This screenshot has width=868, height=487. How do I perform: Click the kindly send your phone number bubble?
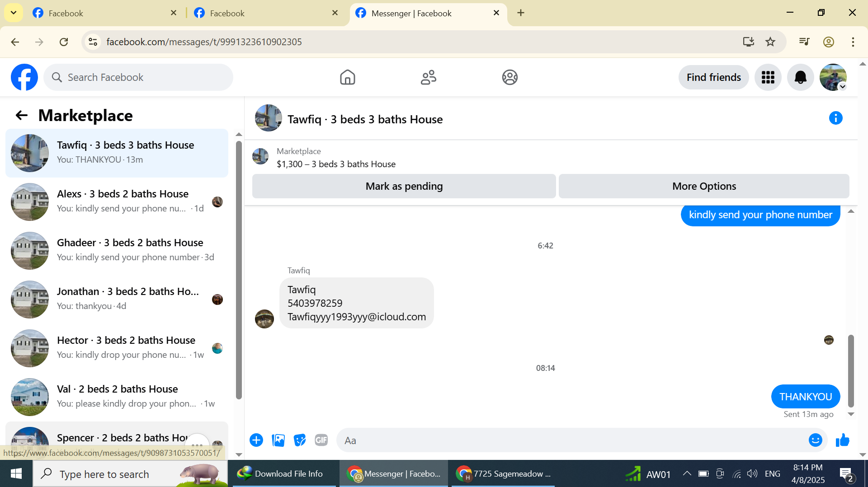[x=760, y=215]
